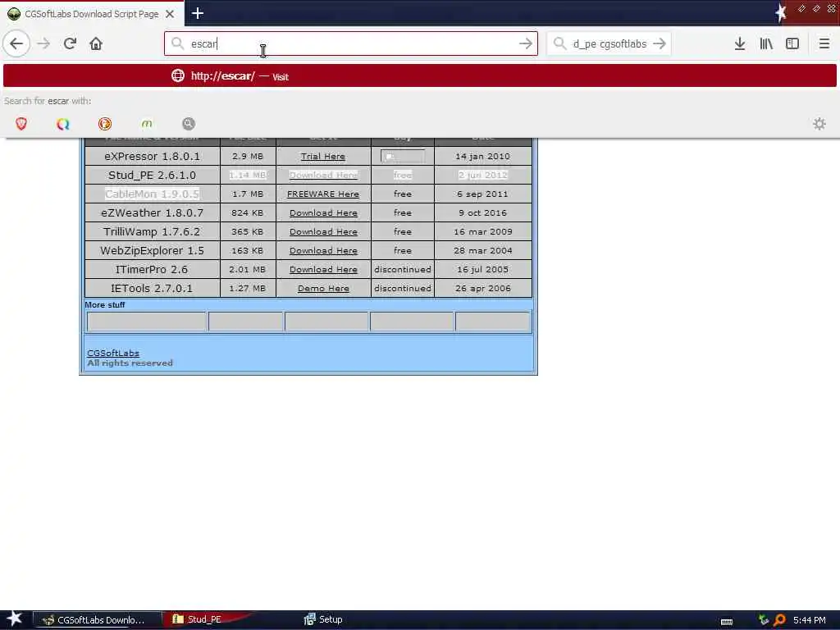Reload the current page
Viewport: 840px width, 630px height.
(x=70, y=43)
